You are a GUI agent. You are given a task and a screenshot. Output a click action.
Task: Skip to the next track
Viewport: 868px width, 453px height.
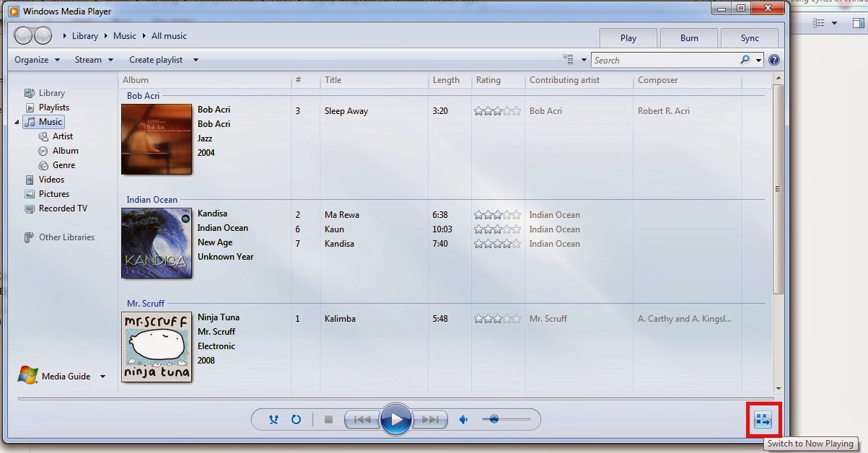(431, 419)
